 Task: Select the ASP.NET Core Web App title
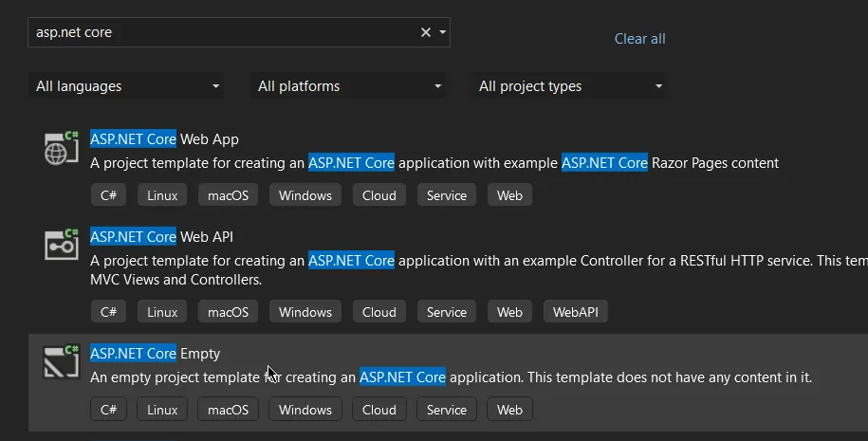tap(164, 139)
